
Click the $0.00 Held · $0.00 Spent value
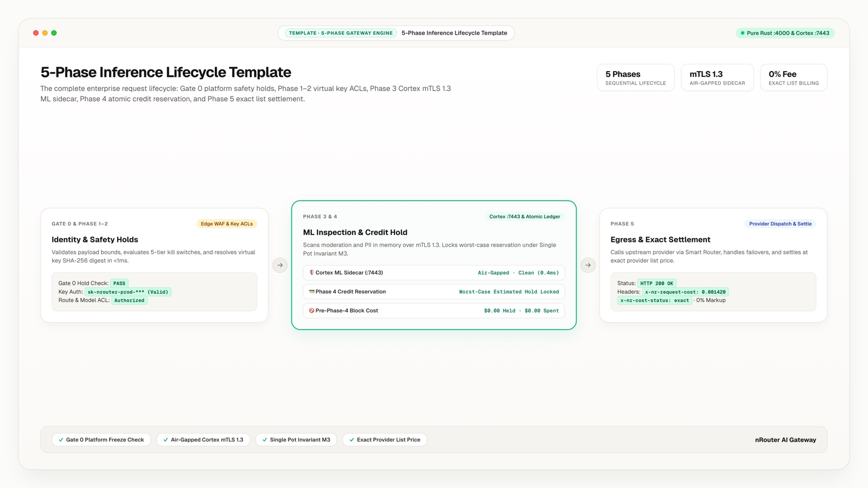pos(521,311)
